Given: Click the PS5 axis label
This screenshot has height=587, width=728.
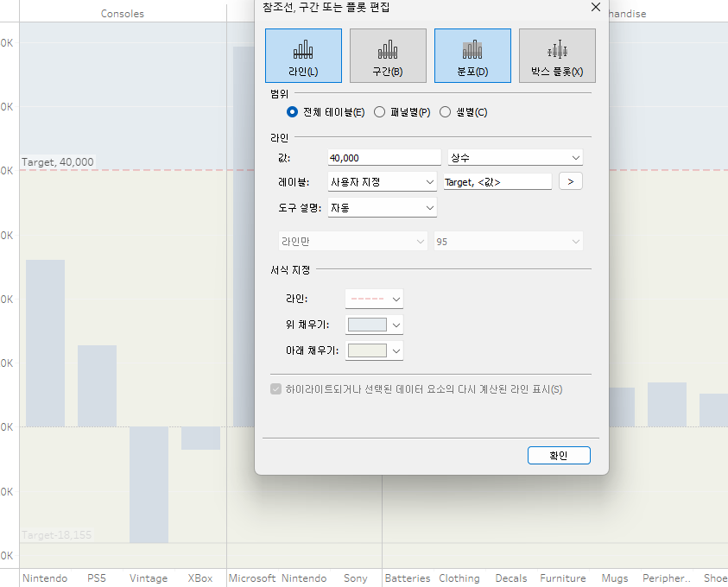Looking at the screenshot, I should coord(97,578).
